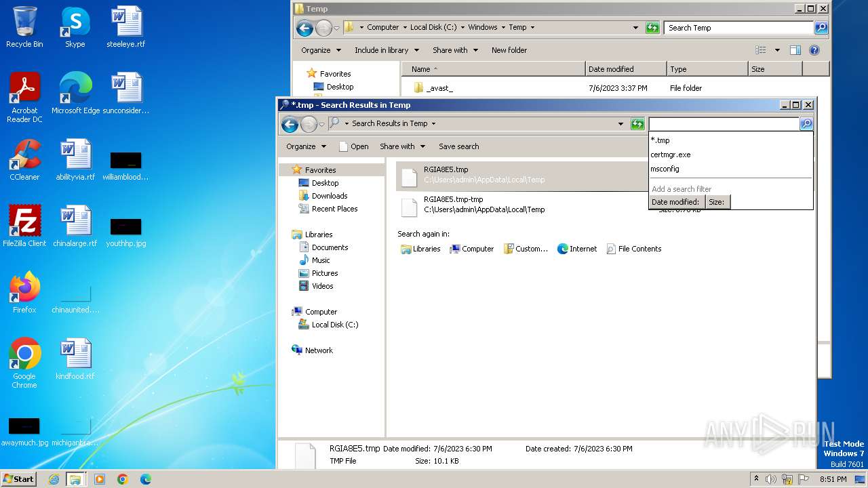Click New folder in Temp window
Screen dimensions: 868x488
point(509,50)
